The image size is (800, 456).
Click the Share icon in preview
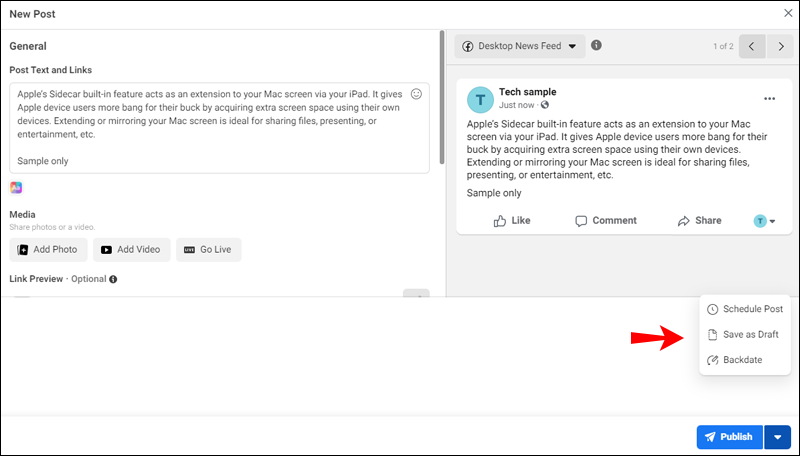(685, 220)
